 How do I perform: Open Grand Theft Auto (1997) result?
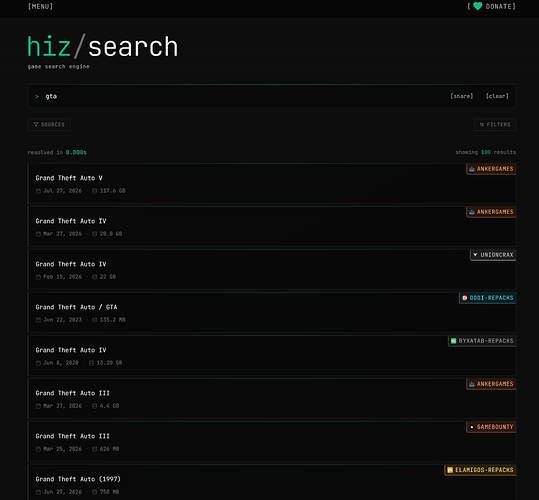point(272,482)
